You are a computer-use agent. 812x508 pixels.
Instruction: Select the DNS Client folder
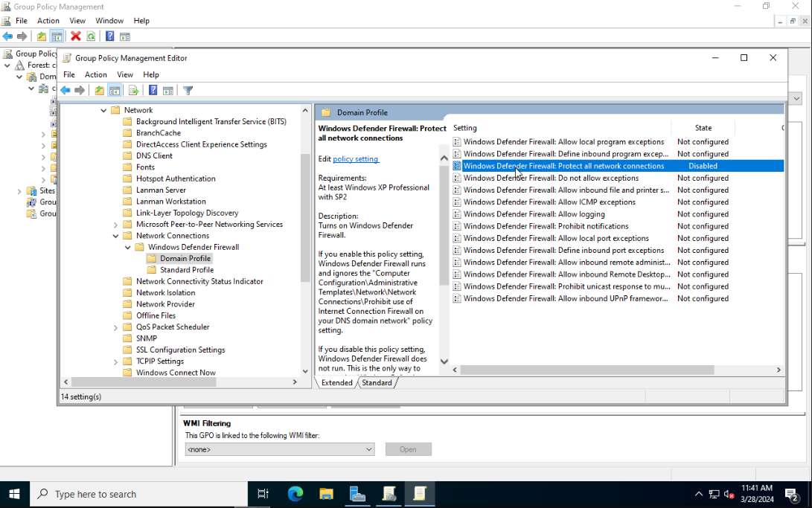(x=154, y=155)
